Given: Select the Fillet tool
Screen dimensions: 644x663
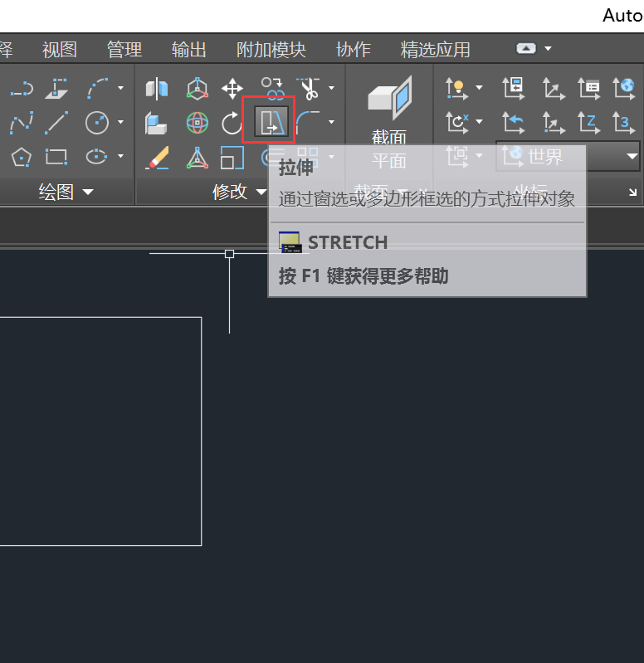Looking at the screenshot, I should (x=308, y=123).
